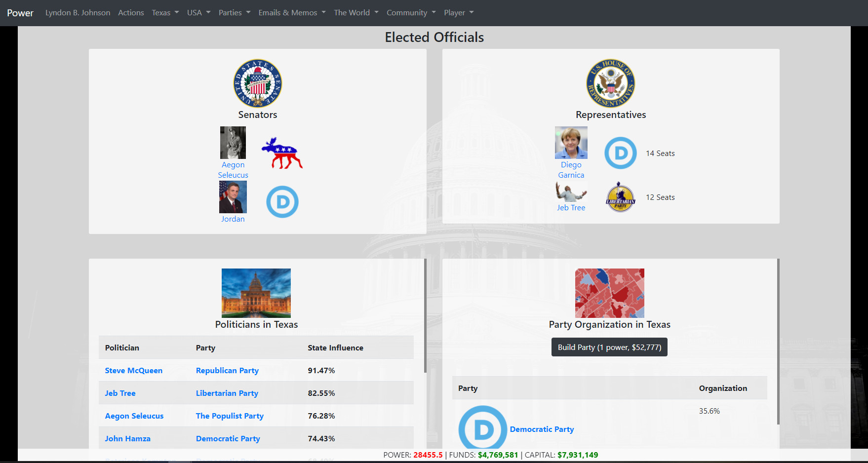Click the Libertarian Party icon beside 12 Seats
868x463 pixels.
tap(620, 197)
